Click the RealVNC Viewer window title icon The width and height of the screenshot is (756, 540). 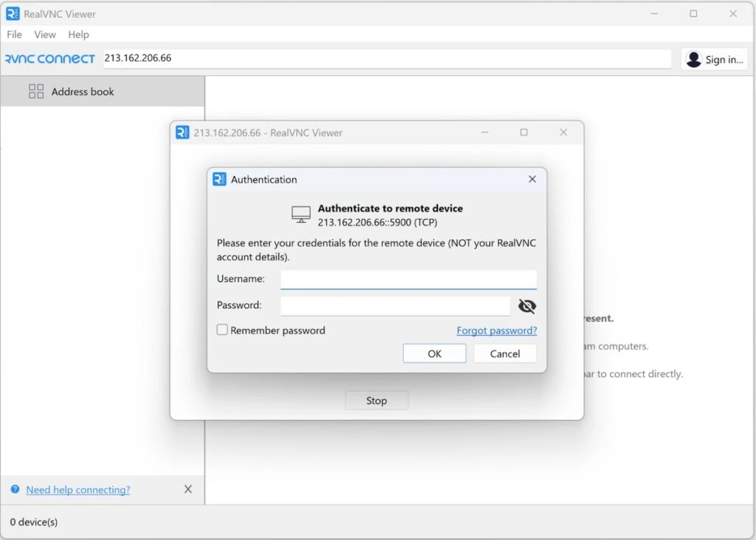point(11,13)
